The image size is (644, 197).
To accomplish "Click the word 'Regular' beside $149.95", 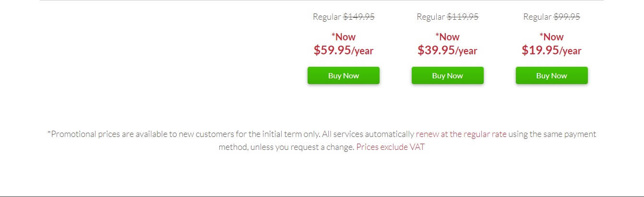I will (327, 17).
